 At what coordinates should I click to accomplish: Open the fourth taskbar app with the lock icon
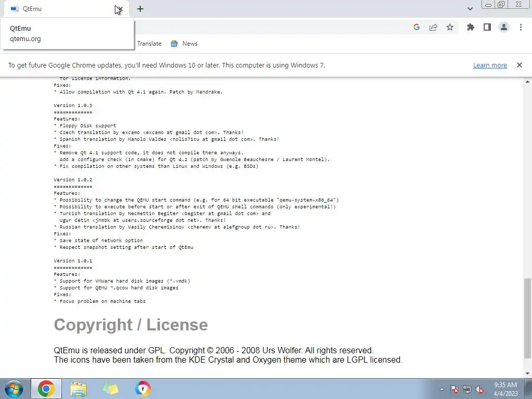coord(143,389)
